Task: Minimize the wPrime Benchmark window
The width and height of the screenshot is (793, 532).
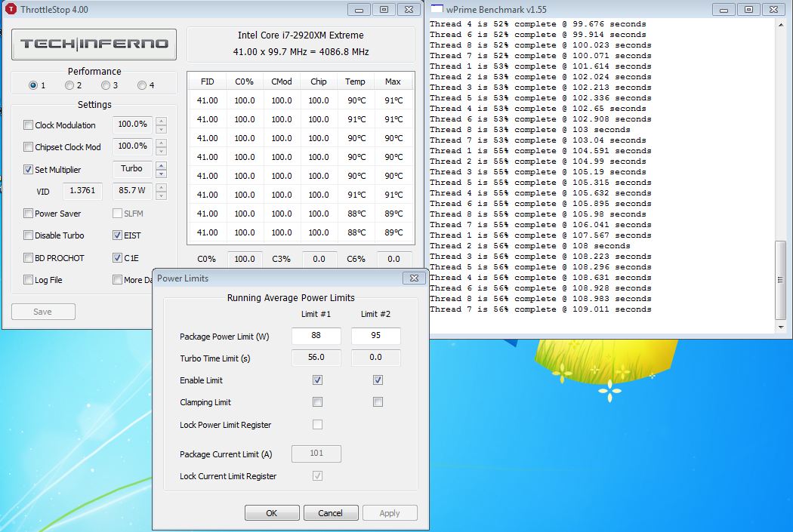Action: click(724, 9)
